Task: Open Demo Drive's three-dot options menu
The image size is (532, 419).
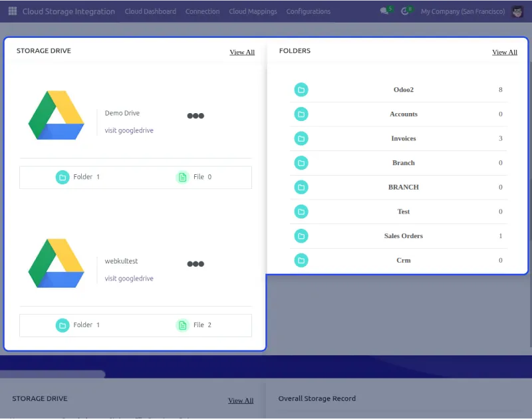Action: point(195,115)
